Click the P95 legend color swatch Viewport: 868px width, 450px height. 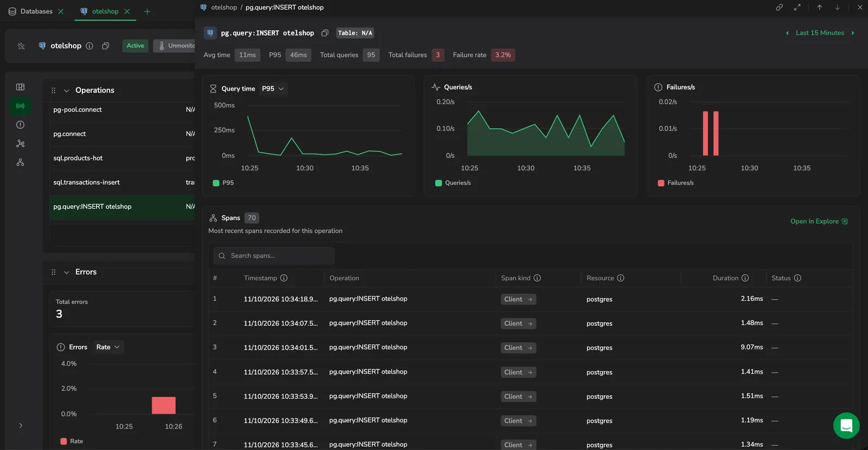pos(216,183)
